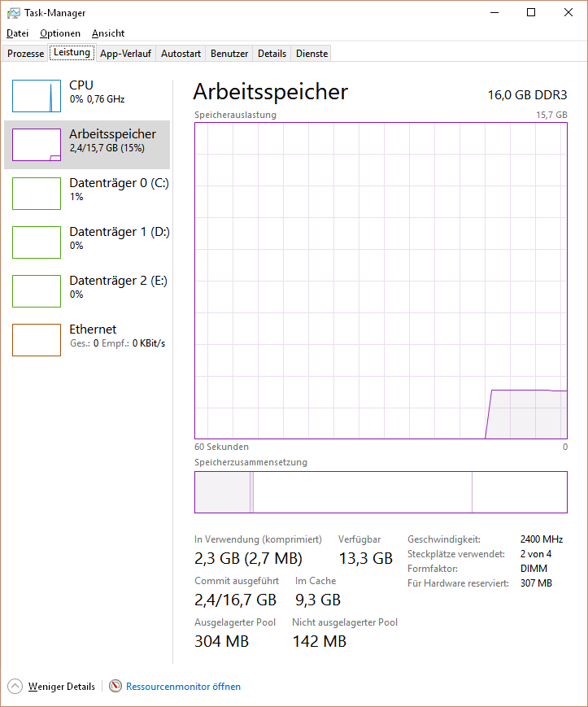This screenshot has height=707, width=588.
Task: Switch to the Prozesse tab
Action: pos(26,53)
